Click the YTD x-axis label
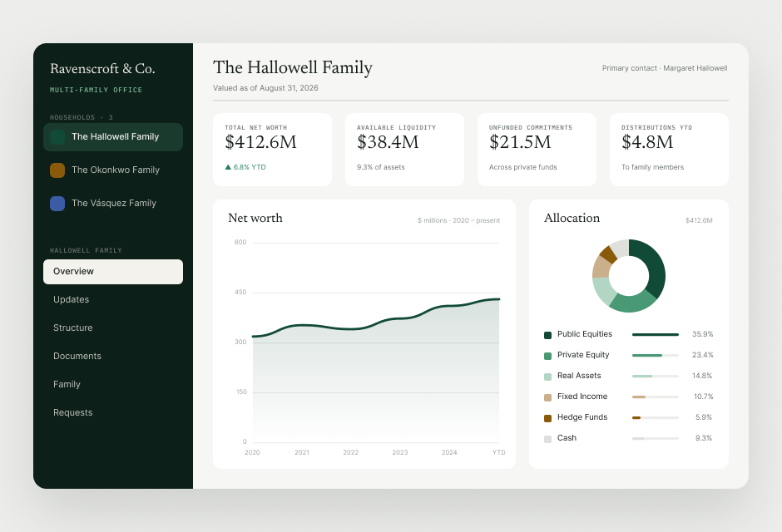This screenshot has height=532, width=782. pos(498,453)
